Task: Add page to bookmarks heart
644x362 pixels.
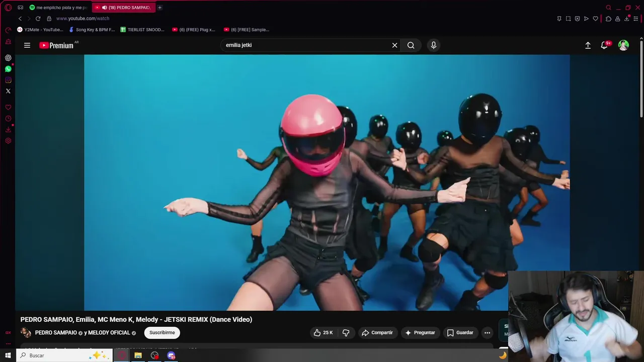Action: tap(595, 19)
